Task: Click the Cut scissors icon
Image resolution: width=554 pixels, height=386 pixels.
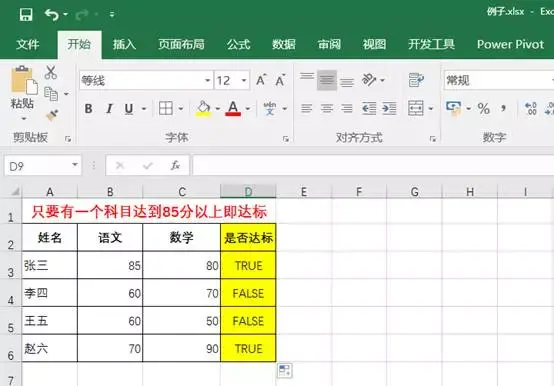Action: point(51,72)
